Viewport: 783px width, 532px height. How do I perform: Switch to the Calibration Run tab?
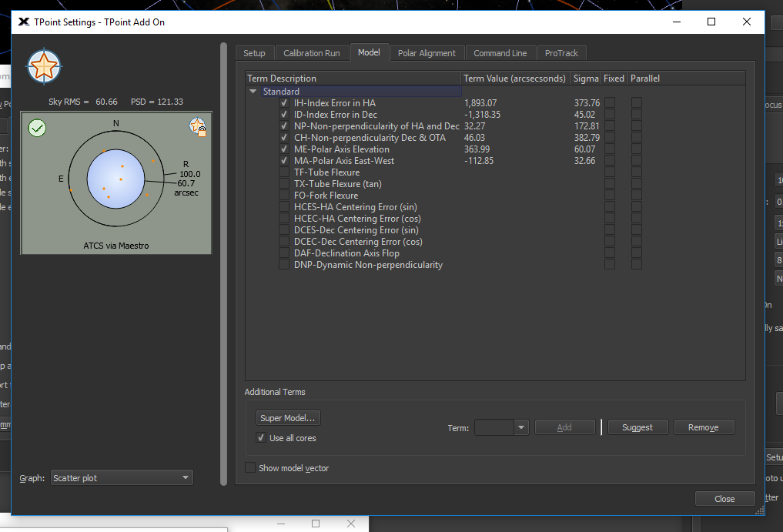[312, 53]
